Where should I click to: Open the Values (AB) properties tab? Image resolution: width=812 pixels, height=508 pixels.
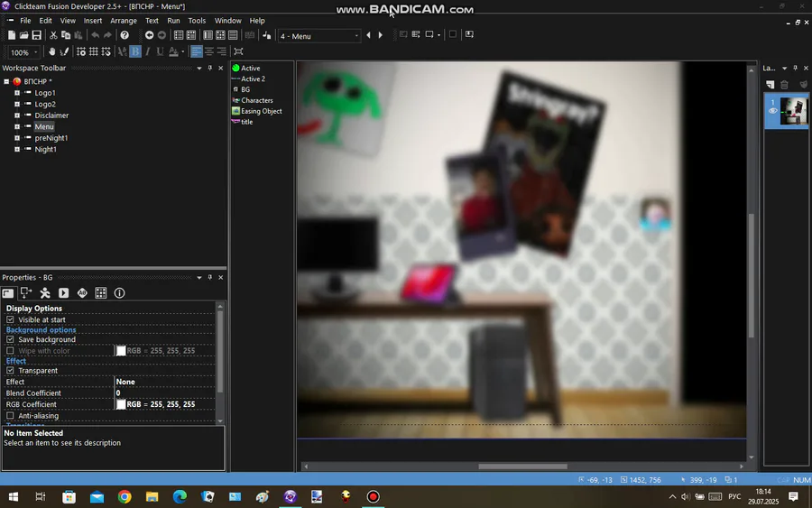(82, 293)
